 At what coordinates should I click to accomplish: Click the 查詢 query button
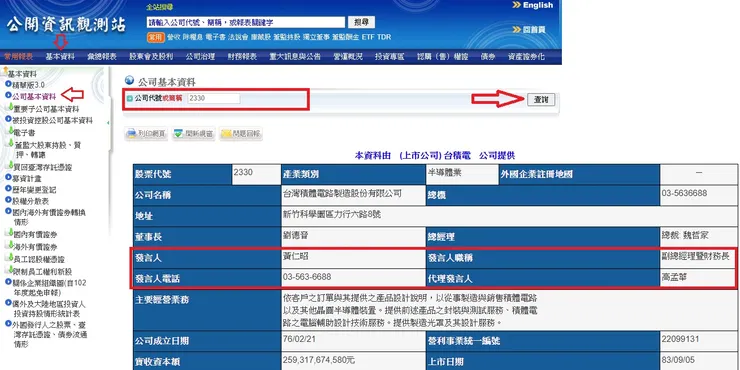pos(541,100)
